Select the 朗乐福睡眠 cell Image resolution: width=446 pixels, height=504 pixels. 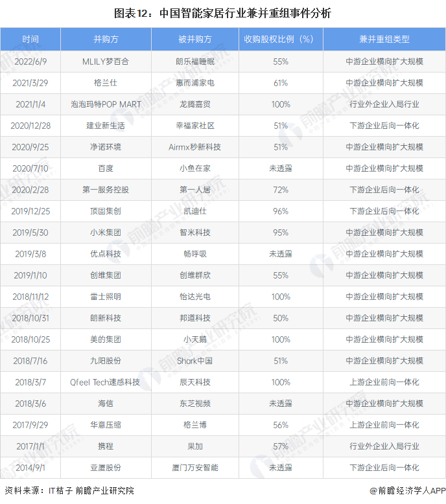click(x=195, y=62)
